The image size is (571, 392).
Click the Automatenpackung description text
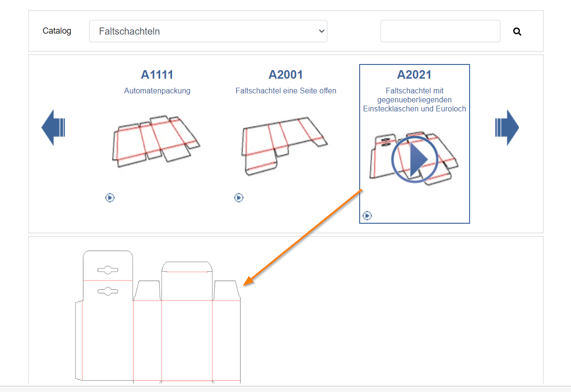pos(157,91)
